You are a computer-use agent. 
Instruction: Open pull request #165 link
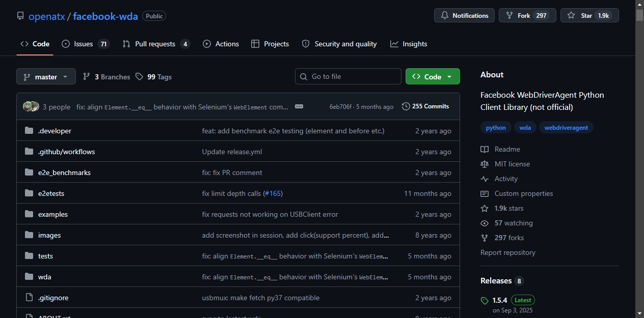click(x=273, y=193)
